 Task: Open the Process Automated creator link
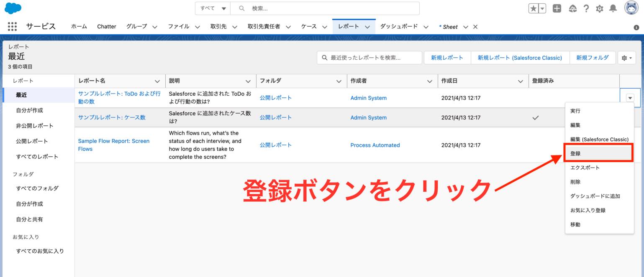click(375, 145)
